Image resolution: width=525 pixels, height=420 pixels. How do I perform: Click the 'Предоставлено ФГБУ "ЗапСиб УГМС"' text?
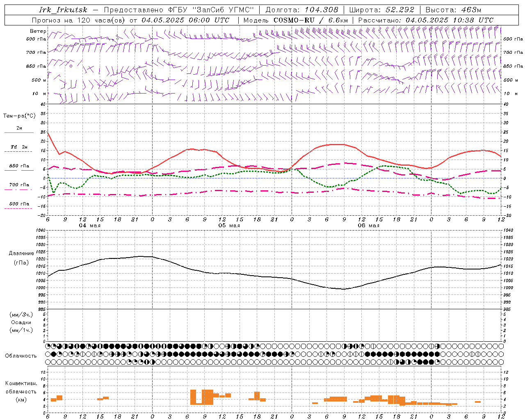179,10
